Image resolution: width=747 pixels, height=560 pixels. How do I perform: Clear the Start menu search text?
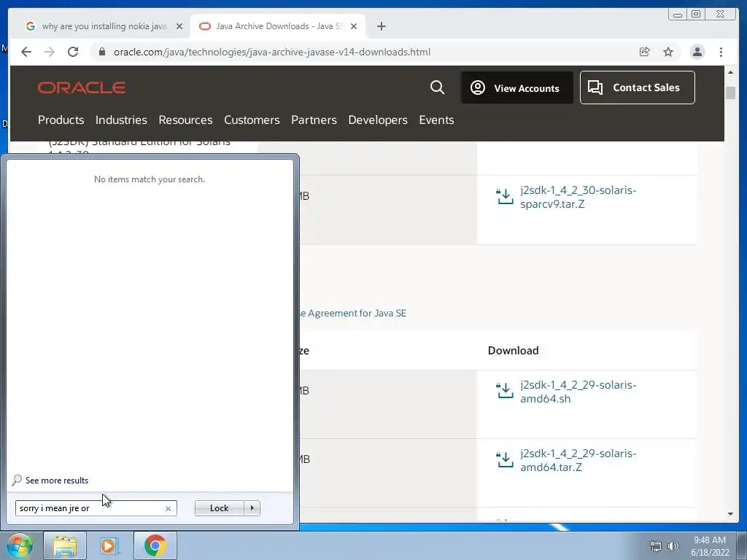169,508
